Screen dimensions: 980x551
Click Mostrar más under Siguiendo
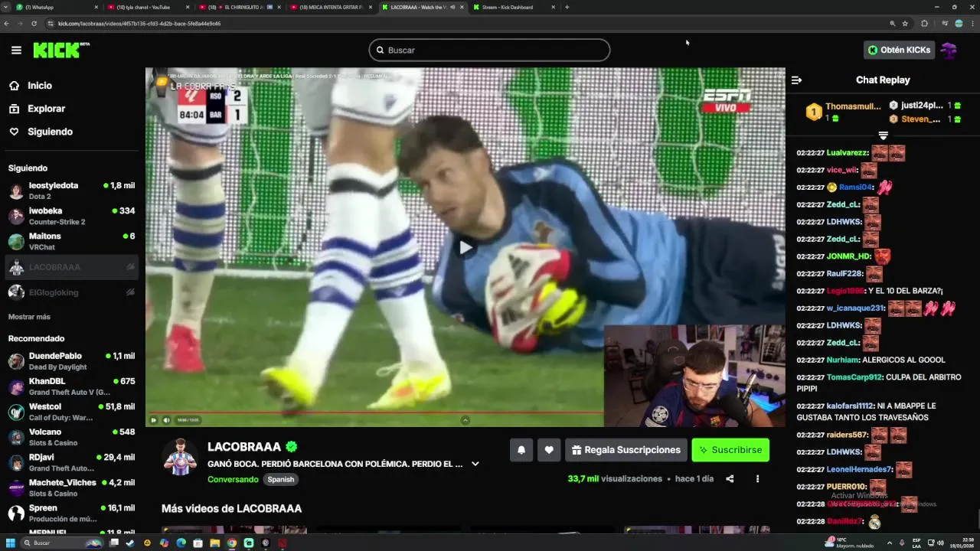[29, 317]
